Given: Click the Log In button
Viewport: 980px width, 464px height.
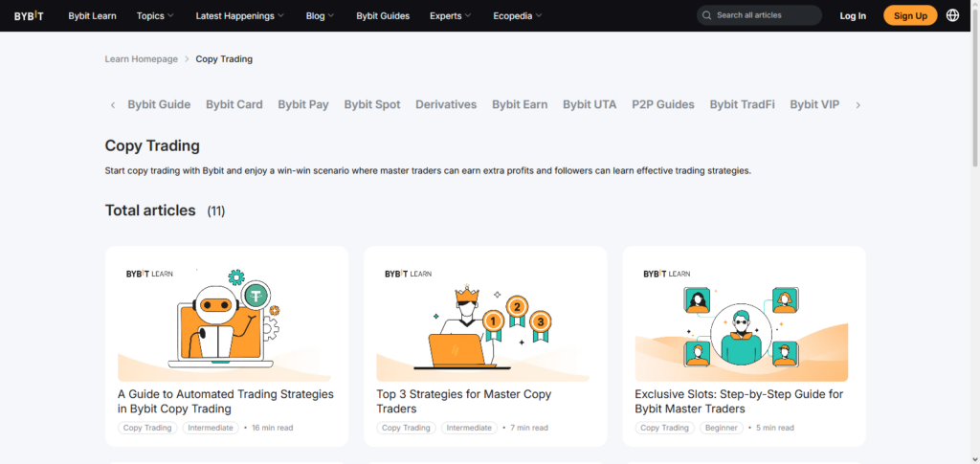Looking at the screenshot, I should [x=853, y=15].
